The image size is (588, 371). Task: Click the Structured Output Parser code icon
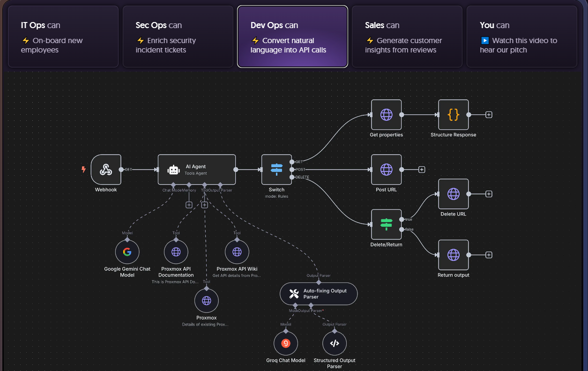coord(335,343)
